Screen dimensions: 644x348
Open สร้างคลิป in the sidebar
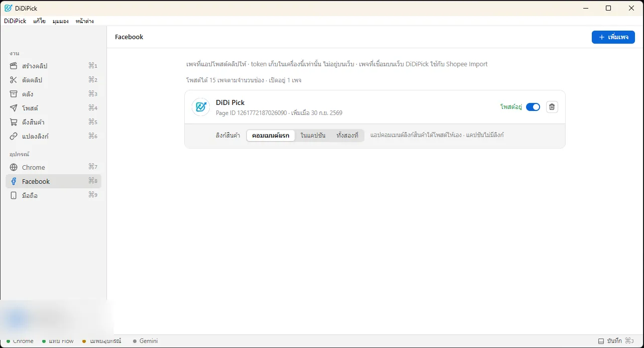point(53,66)
